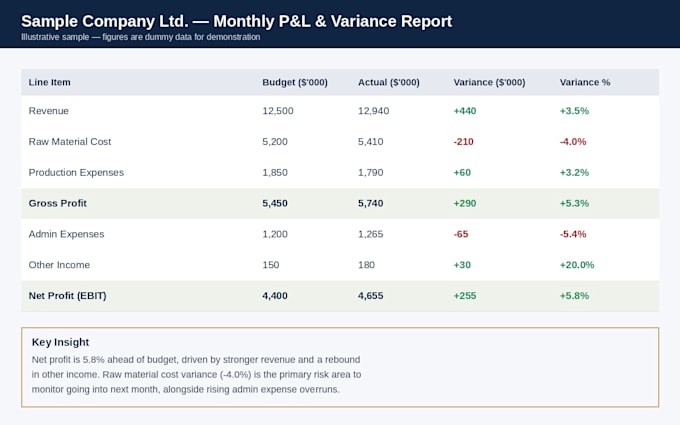Click Revenue actual value 12,940
Screen dimensions: 680x425
coord(373,111)
